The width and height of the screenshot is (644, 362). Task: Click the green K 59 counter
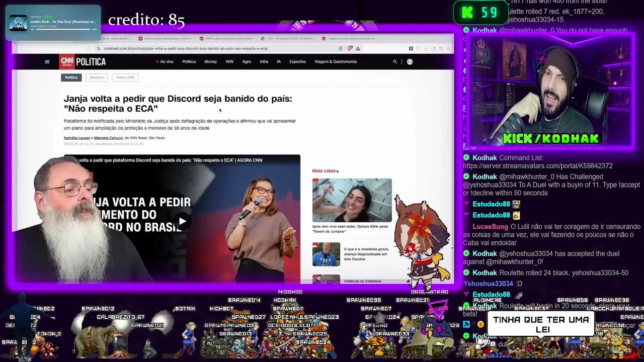pos(480,13)
